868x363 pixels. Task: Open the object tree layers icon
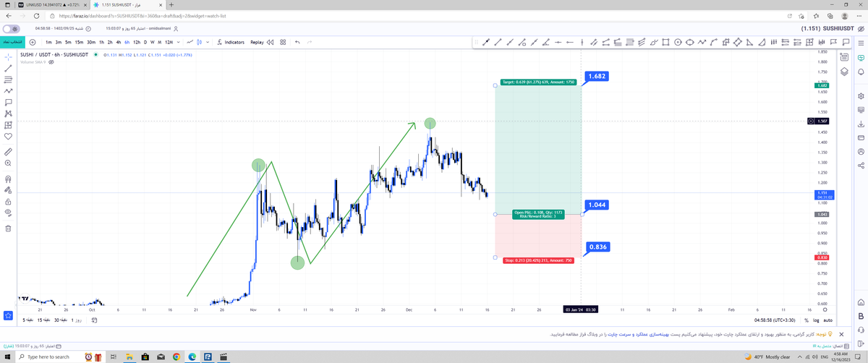pos(843,71)
